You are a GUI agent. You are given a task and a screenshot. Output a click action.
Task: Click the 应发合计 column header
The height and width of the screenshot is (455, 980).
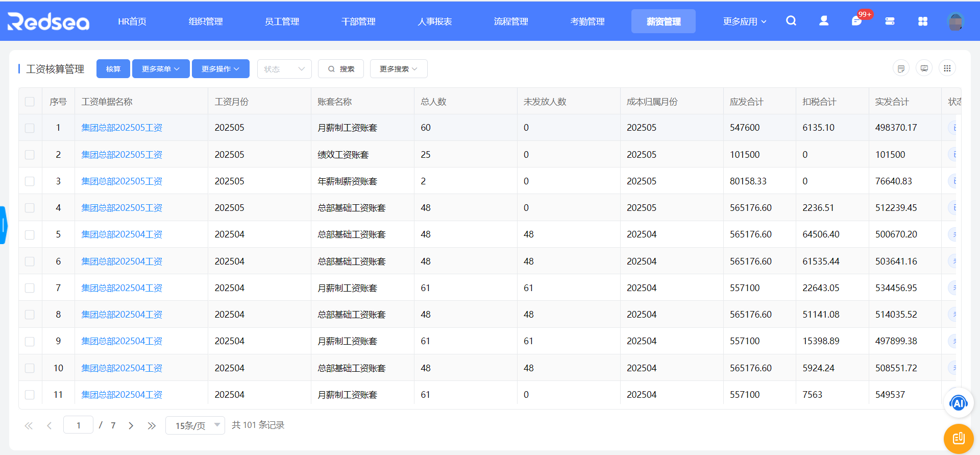759,102
